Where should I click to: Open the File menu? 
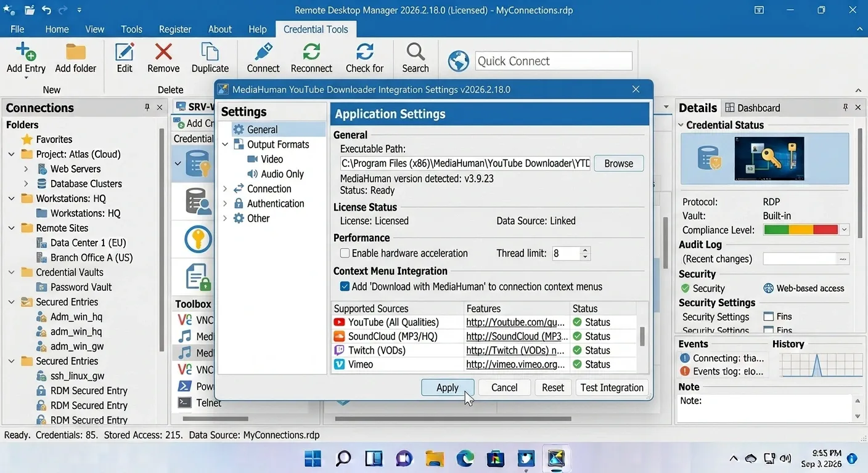pos(17,29)
